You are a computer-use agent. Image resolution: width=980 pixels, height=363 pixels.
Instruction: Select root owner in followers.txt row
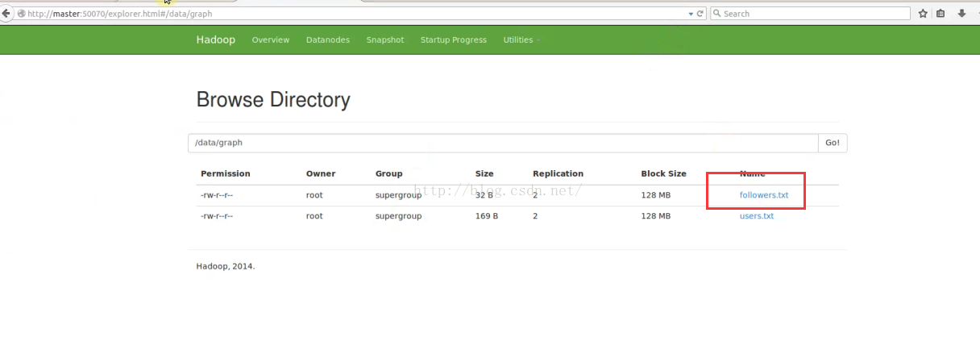[x=314, y=195]
